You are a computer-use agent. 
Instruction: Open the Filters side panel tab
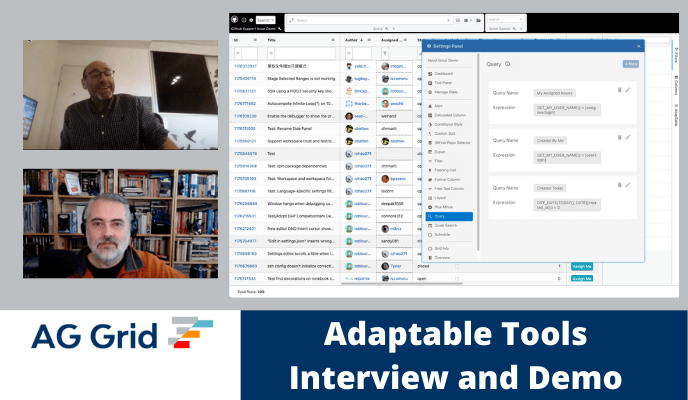click(x=675, y=58)
